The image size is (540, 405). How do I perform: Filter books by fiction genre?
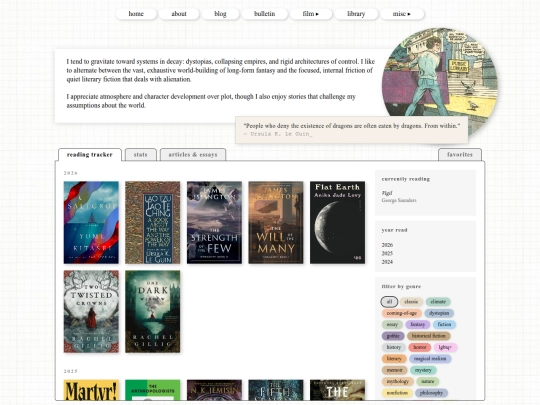click(x=444, y=324)
